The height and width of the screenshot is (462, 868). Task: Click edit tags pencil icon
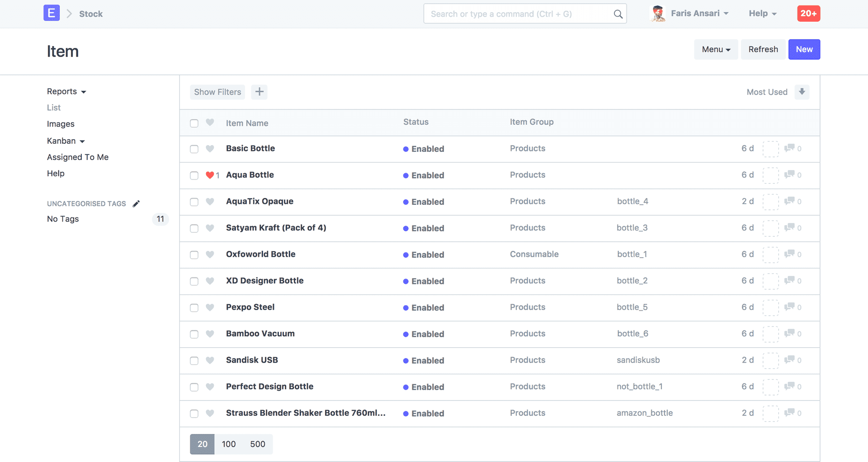pyautogui.click(x=136, y=203)
